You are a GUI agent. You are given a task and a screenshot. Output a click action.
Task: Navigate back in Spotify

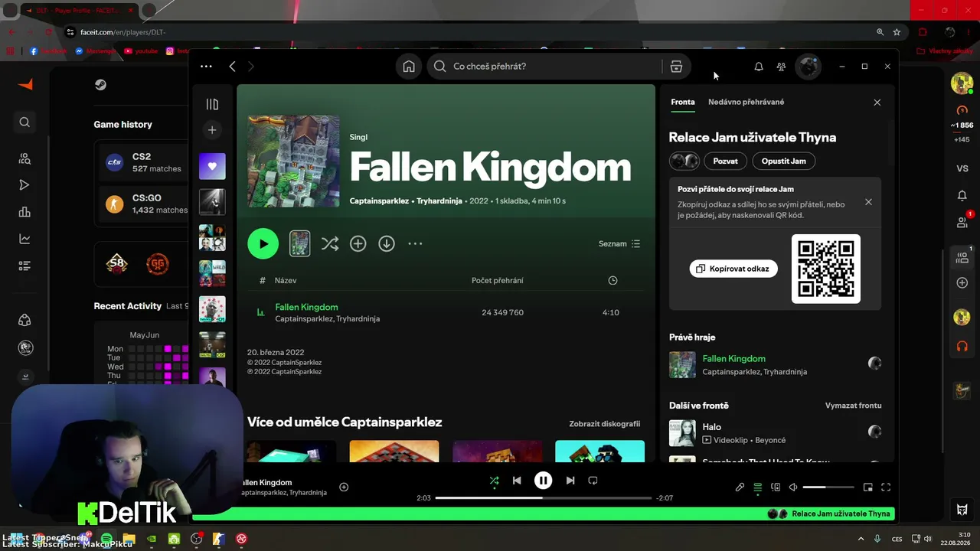coord(233,67)
